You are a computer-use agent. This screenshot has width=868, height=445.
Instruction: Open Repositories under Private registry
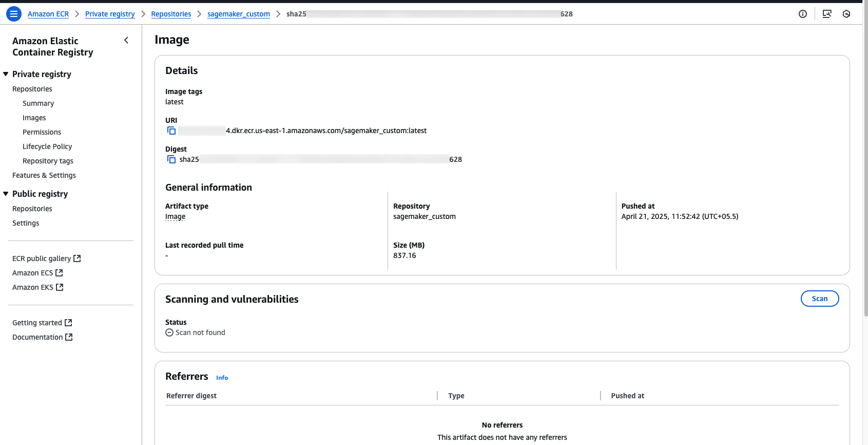pyautogui.click(x=32, y=89)
